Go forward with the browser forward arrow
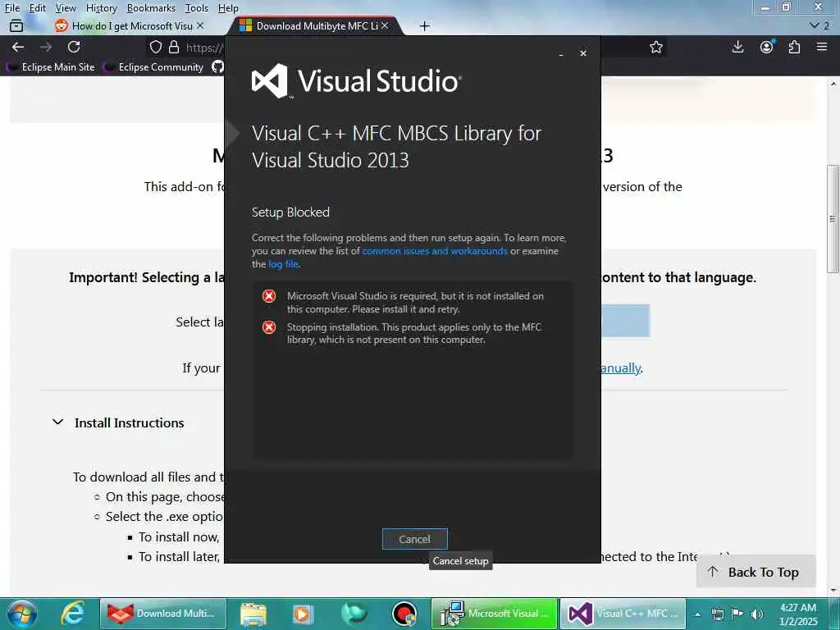 [46, 47]
